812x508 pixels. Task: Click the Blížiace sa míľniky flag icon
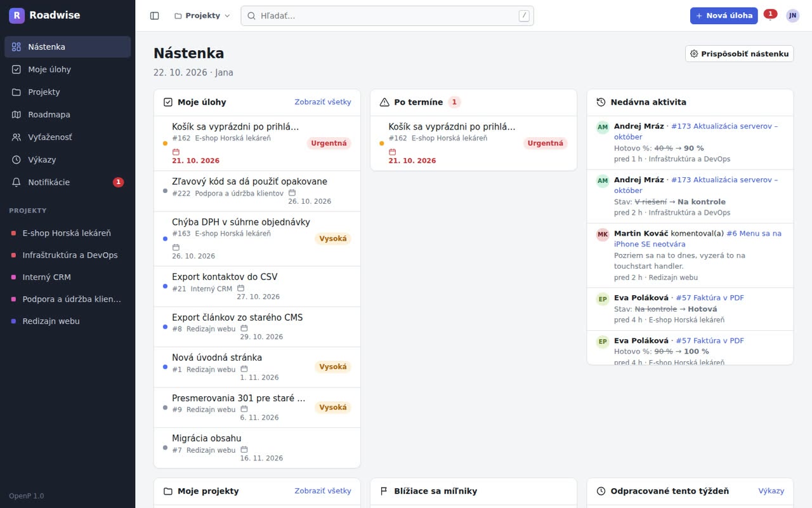click(384, 491)
